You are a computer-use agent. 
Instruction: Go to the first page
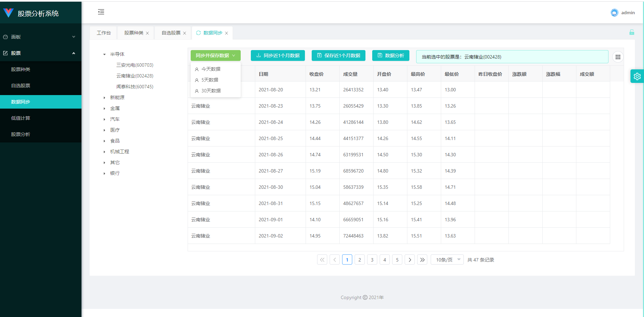coord(322,260)
